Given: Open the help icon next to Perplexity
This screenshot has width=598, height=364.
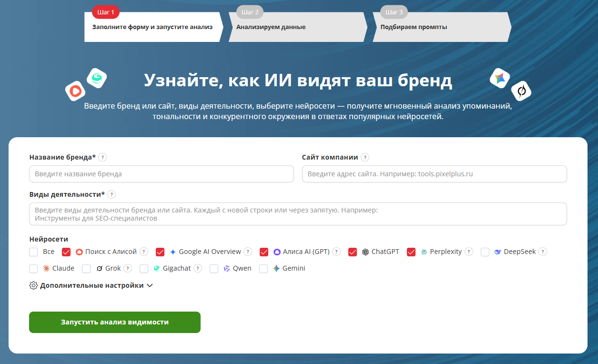Looking at the screenshot, I should pyautogui.click(x=468, y=252).
